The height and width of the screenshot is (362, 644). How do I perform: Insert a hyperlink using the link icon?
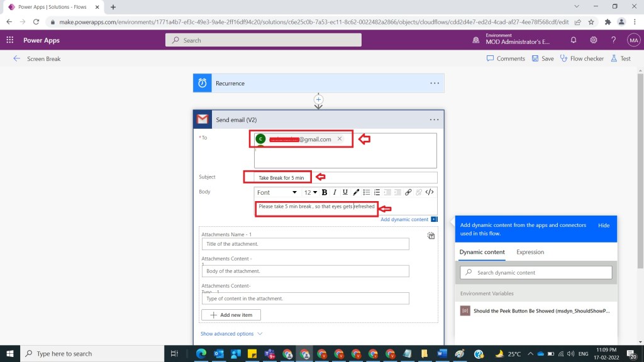click(409, 192)
